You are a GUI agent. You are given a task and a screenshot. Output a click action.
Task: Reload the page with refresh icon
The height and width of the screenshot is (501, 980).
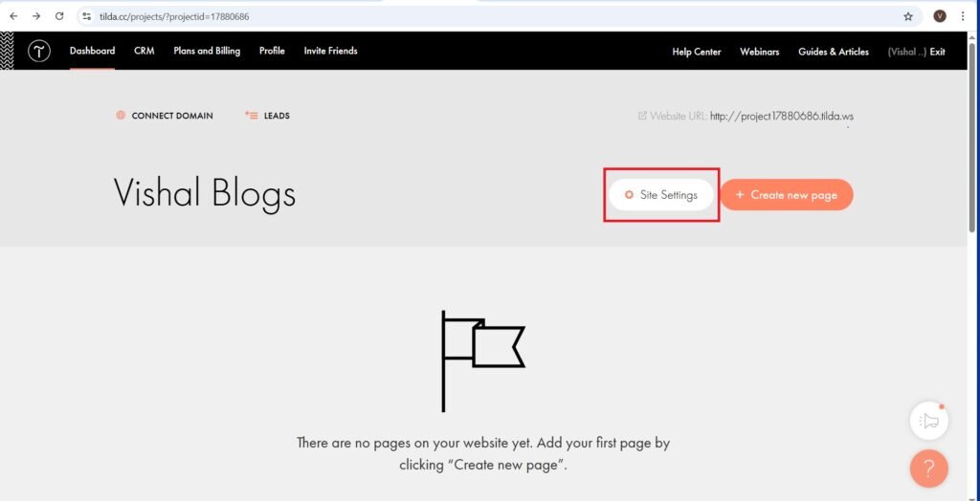59,16
